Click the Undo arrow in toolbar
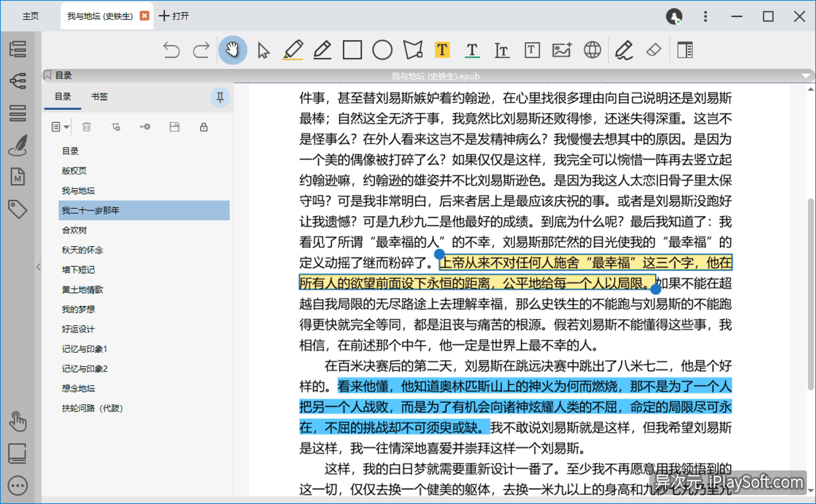This screenshot has height=504, width=816. coord(172,50)
